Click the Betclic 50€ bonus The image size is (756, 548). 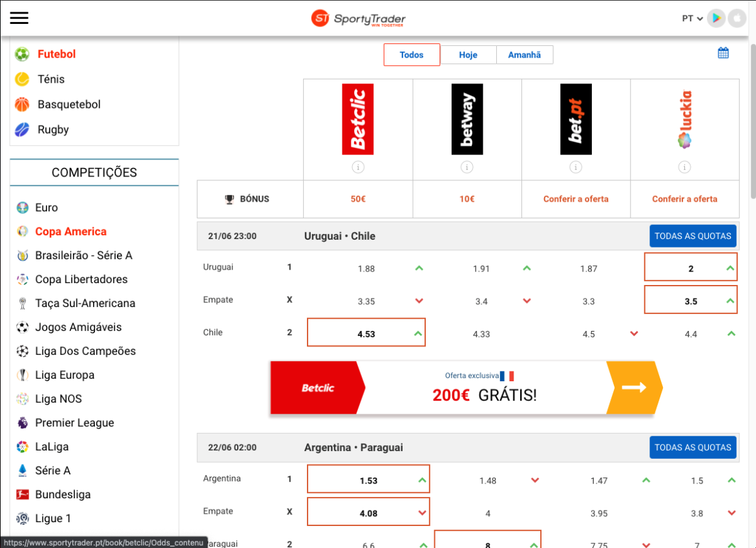(x=358, y=199)
